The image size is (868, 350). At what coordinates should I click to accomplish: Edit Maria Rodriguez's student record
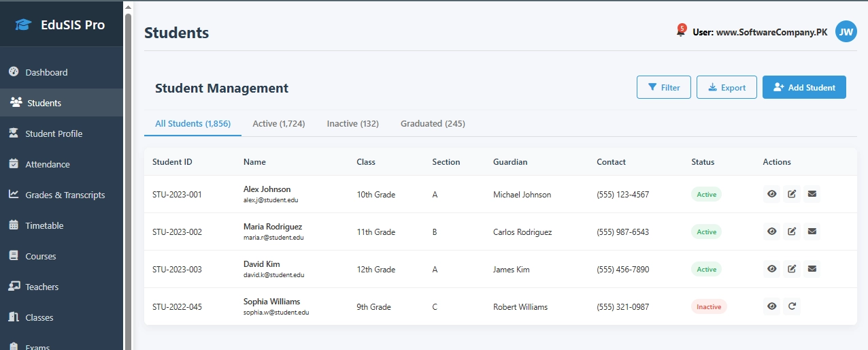tap(792, 232)
